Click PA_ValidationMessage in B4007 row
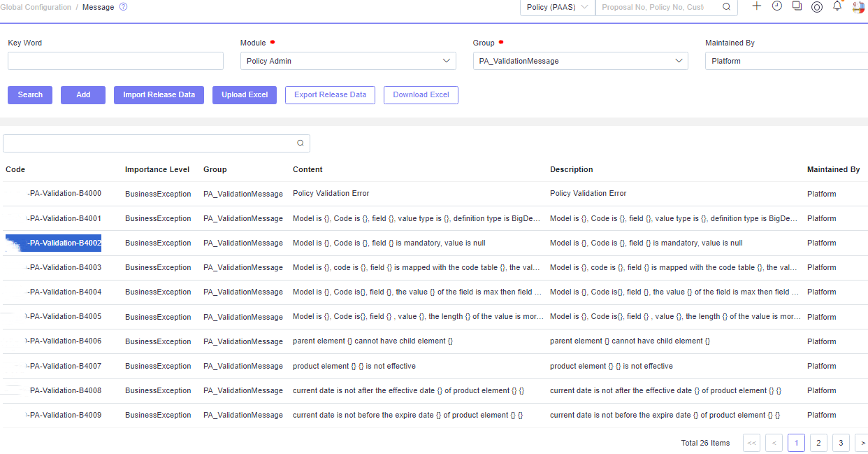The height and width of the screenshot is (454, 868). click(243, 366)
